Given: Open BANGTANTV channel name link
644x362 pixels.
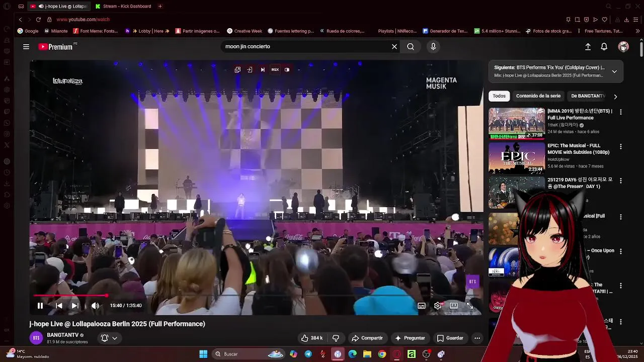Looking at the screenshot, I should 63,335.
